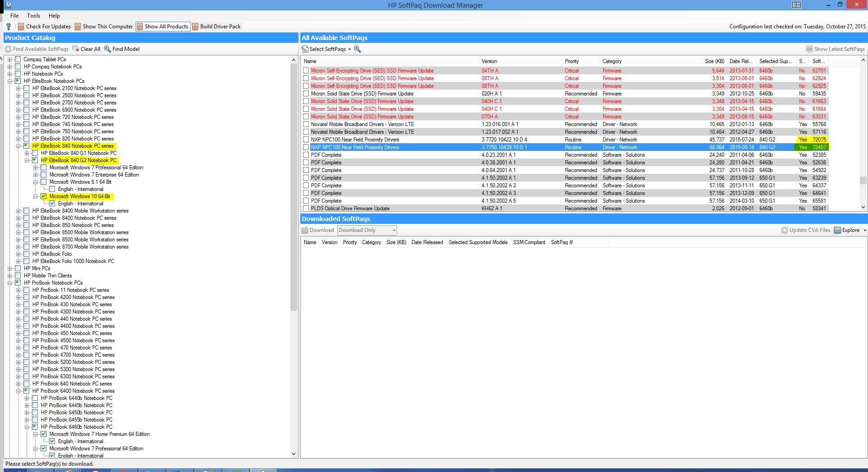This screenshot has width=868, height=472.
Task: Click the Download icon in Downloaded SoftPaqs
Action: tap(305, 230)
